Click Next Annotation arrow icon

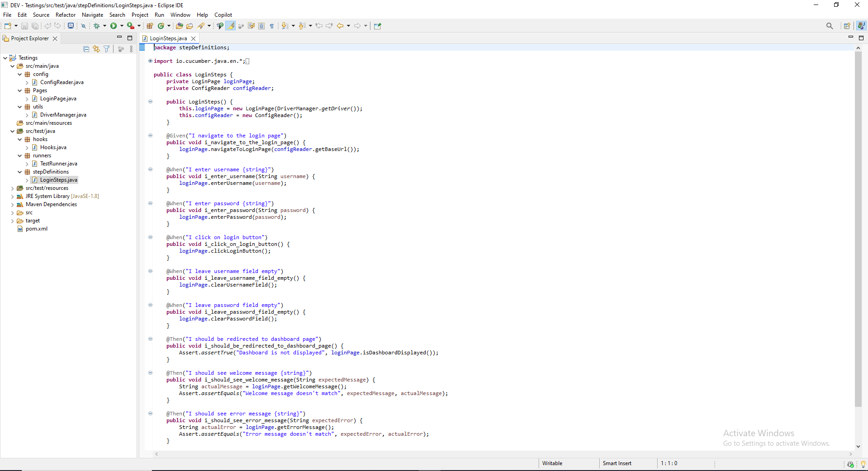(x=285, y=26)
